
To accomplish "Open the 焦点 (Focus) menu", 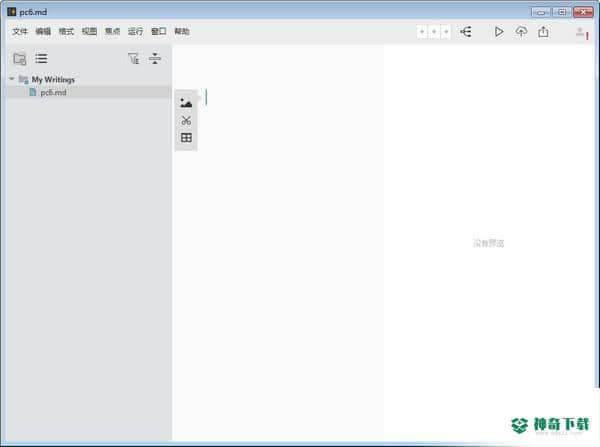I will click(x=112, y=31).
